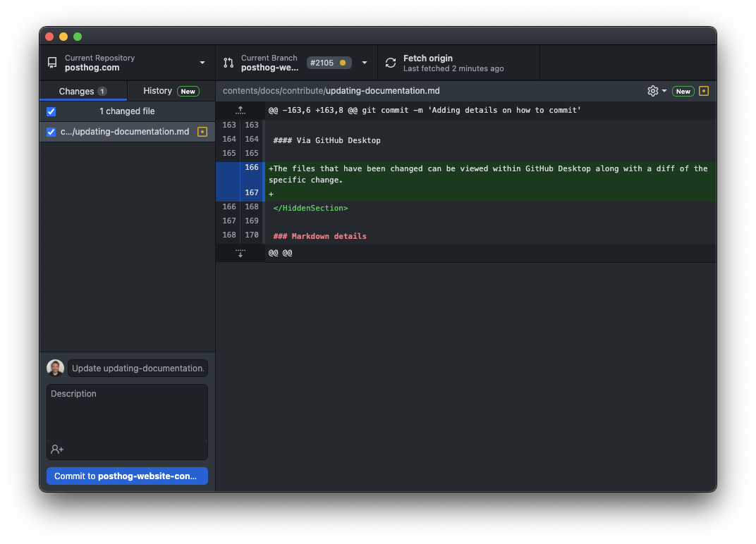Open the Current Repository dropdown

202,63
